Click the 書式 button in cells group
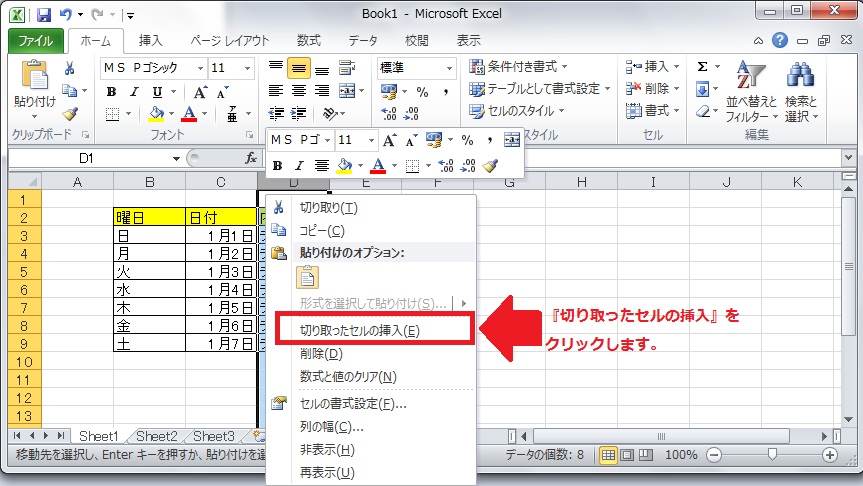The image size is (863, 486). pyautogui.click(x=653, y=111)
